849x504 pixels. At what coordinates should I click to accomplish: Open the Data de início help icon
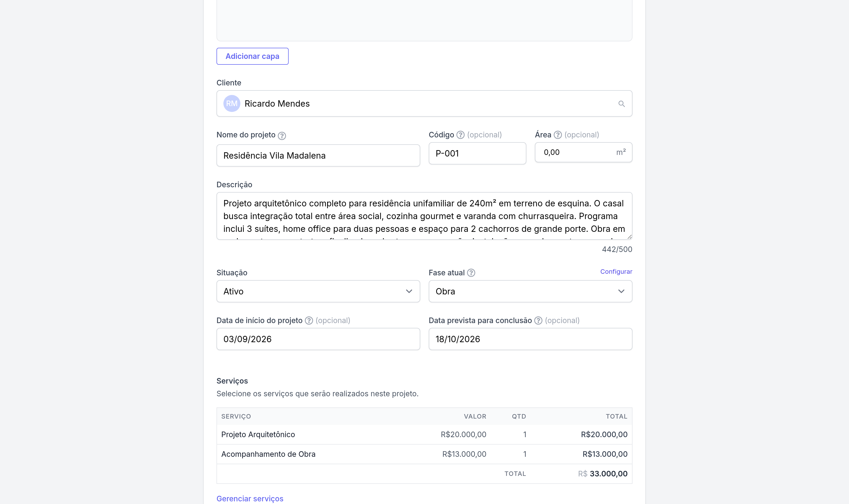tap(309, 321)
